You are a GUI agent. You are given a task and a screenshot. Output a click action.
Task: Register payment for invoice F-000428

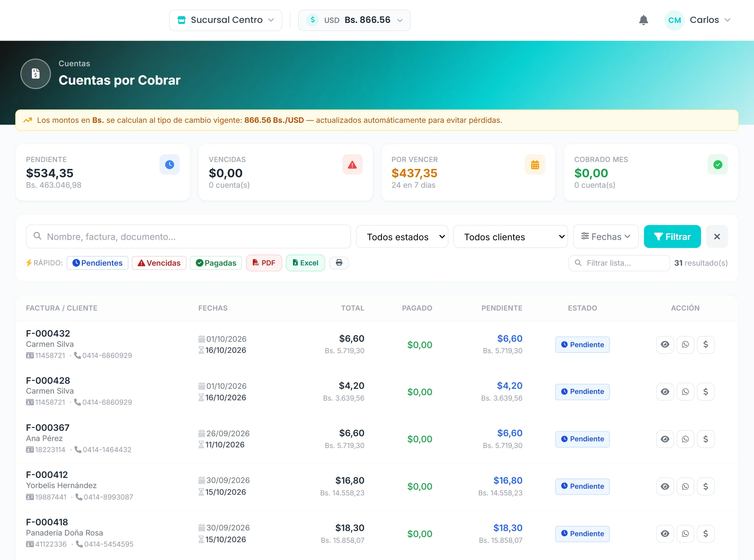pos(706,392)
